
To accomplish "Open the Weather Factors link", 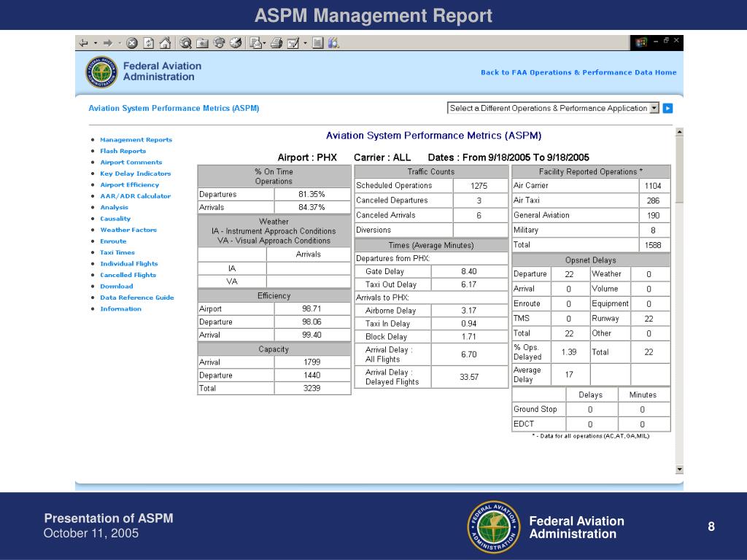I will click(x=128, y=230).
